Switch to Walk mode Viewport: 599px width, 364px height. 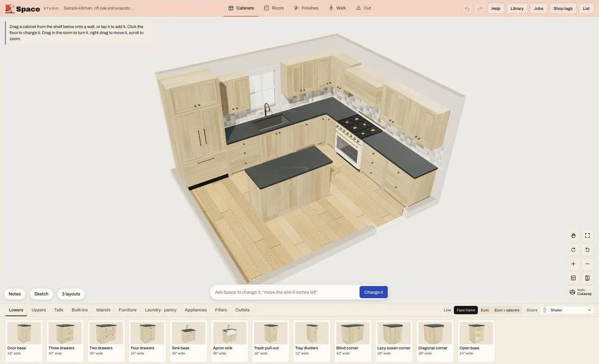[337, 8]
